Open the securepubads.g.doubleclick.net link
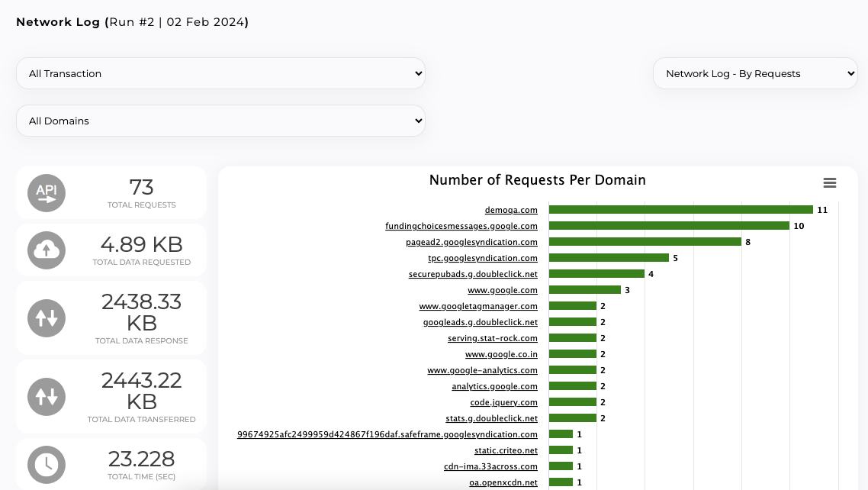868x490 pixels. click(473, 274)
